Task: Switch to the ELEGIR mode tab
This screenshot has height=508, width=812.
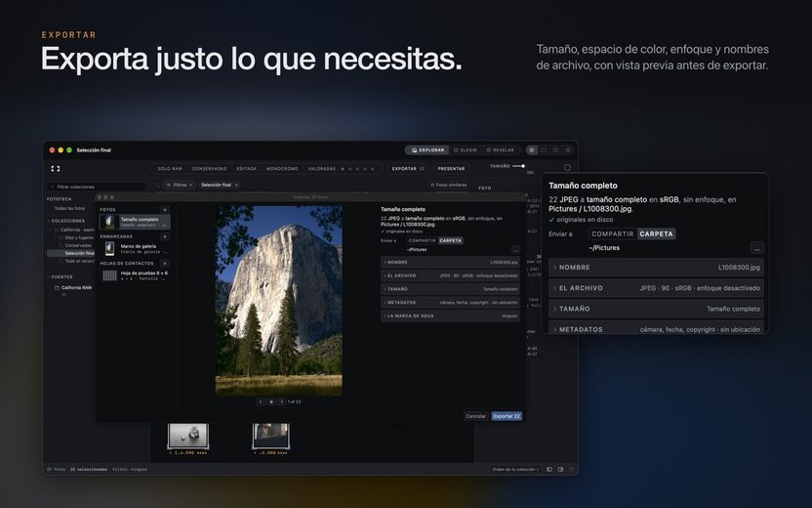Action: point(465,150)
